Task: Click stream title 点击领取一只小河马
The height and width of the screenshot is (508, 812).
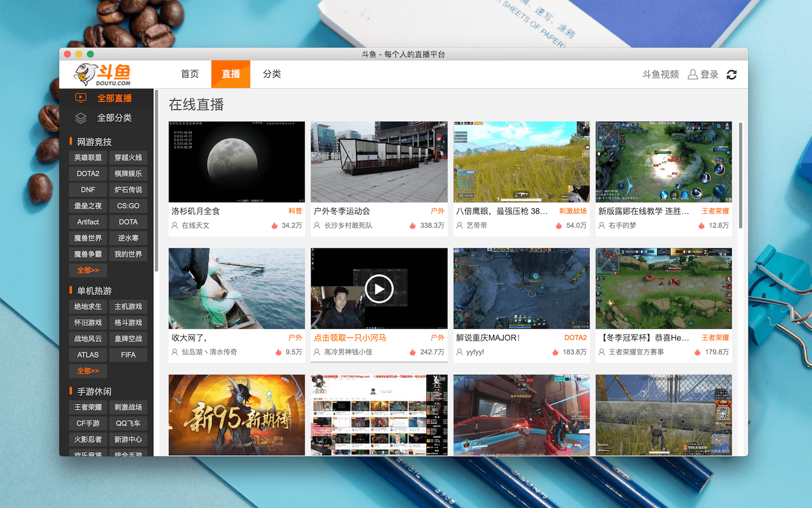Action: tap(350, 338)
